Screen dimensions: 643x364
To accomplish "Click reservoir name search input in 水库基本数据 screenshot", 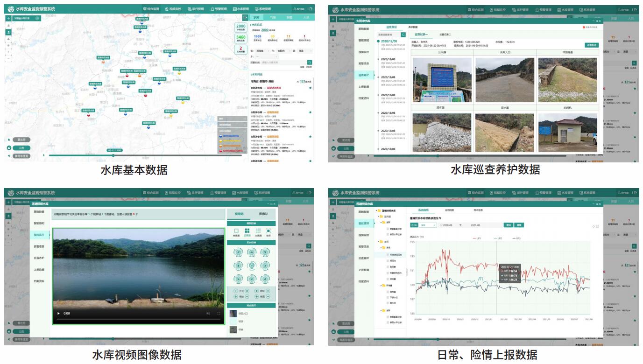I will pos(283,62).
